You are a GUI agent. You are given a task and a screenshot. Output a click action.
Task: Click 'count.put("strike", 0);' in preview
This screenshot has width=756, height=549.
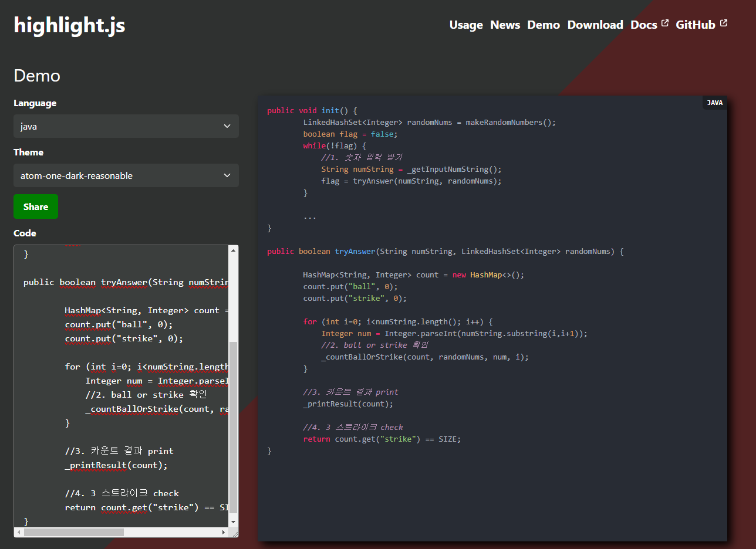click(x=355, y=298)
